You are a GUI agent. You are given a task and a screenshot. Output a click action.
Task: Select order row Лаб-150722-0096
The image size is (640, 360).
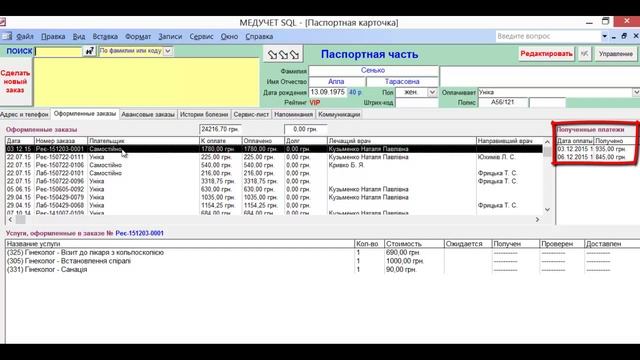point(274,181)
